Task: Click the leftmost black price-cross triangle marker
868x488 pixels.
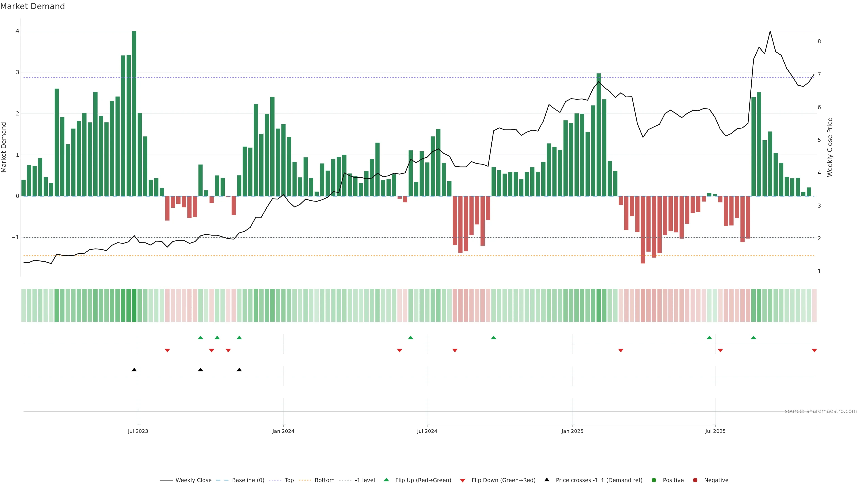Action: [134, 369]
